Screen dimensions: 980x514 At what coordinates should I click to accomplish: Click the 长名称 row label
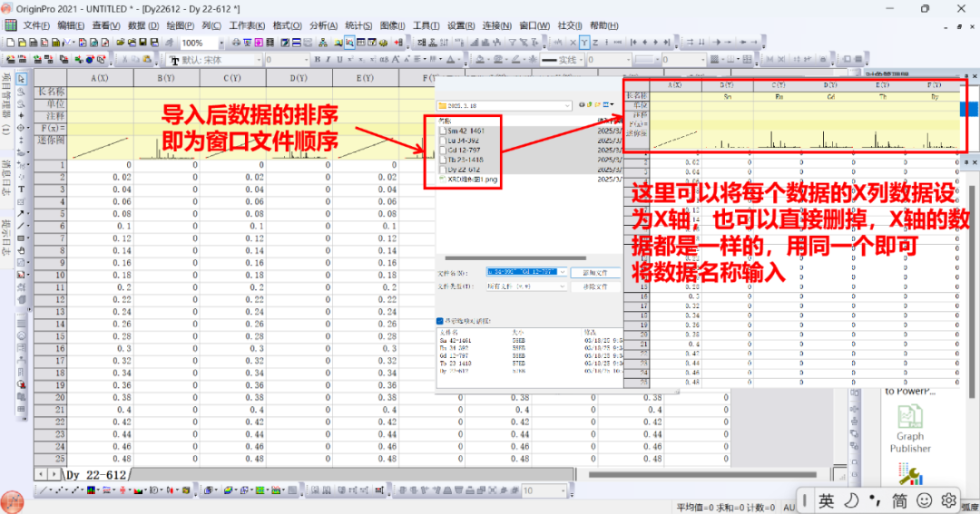click(51, 92)
